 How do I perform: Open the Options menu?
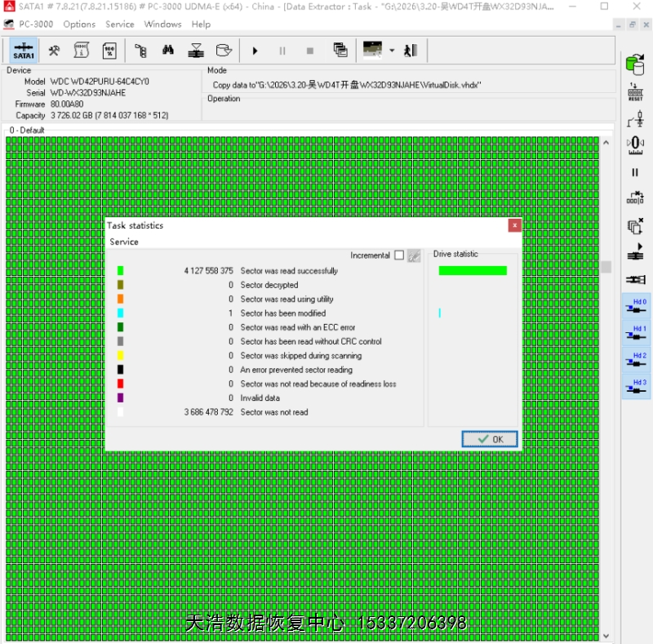click(79, 24)
